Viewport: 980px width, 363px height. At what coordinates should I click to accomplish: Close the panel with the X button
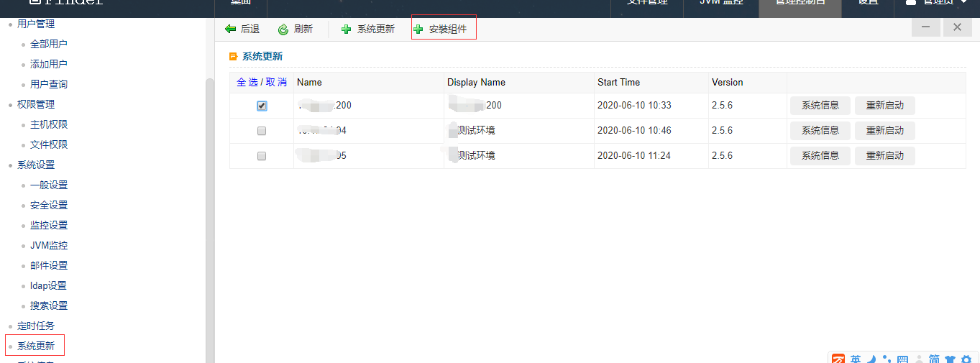click(x=957, y=27)
